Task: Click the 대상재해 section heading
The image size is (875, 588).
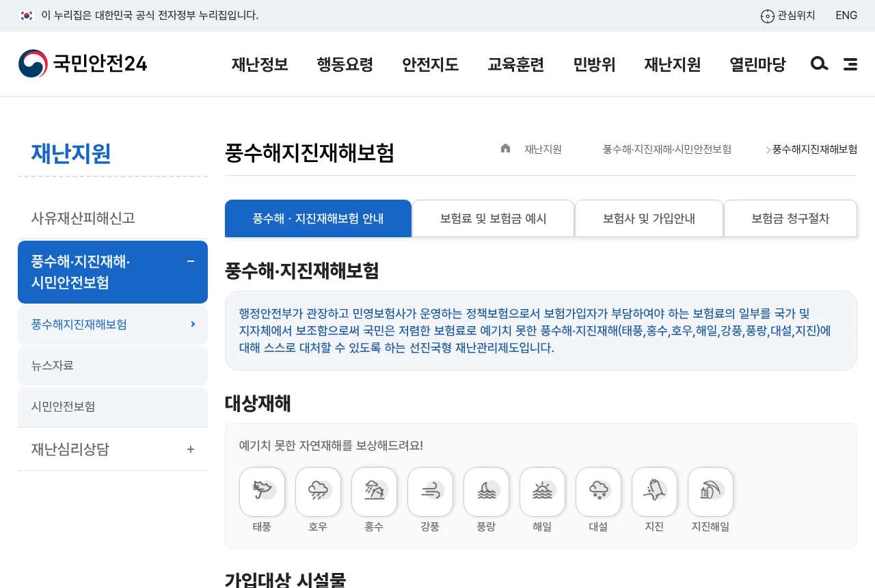Action: point(258,403)
